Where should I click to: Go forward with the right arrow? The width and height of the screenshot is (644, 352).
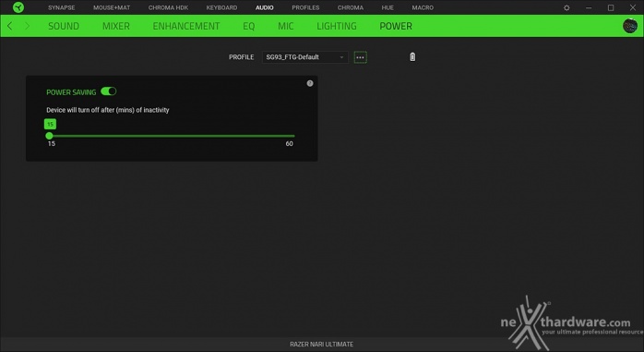click(x=27, y=26)
